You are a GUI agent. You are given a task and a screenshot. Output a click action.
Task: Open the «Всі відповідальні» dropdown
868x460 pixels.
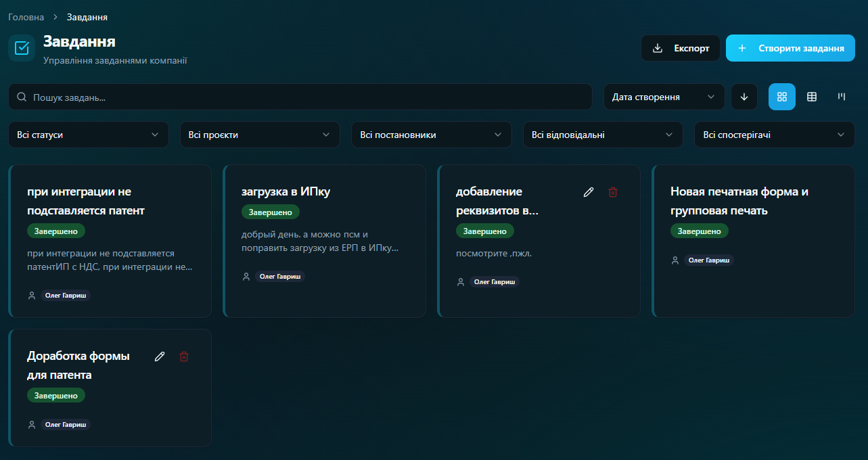(x=603, y=135)
